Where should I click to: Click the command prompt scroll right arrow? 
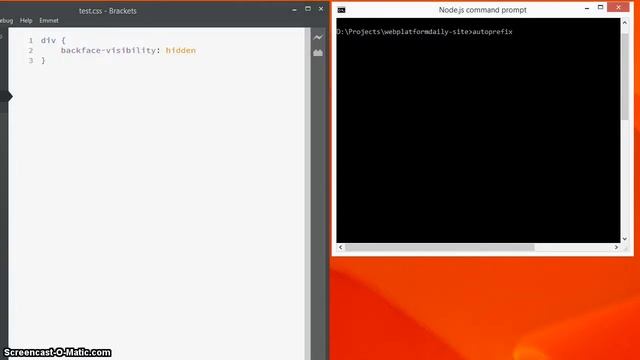click(x=616, y=247)
